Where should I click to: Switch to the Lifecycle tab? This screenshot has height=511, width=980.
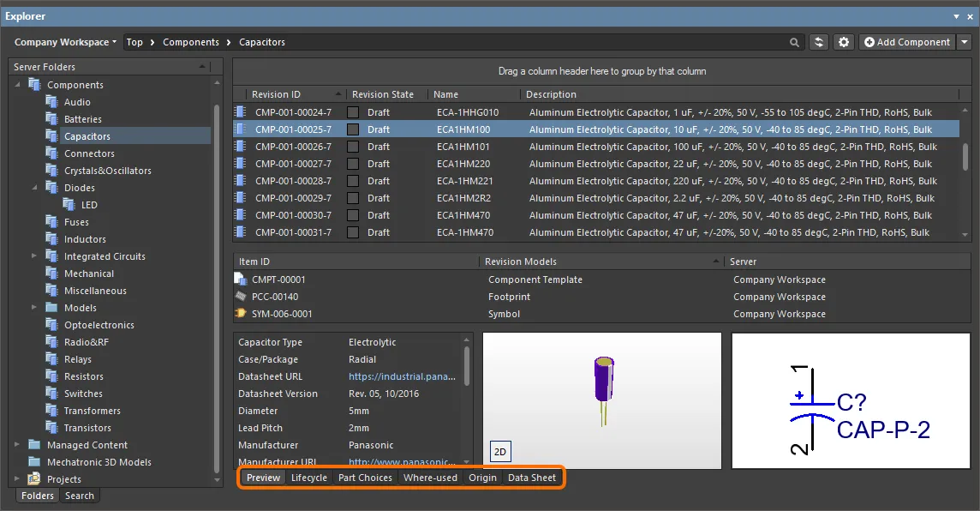(308, 478)
